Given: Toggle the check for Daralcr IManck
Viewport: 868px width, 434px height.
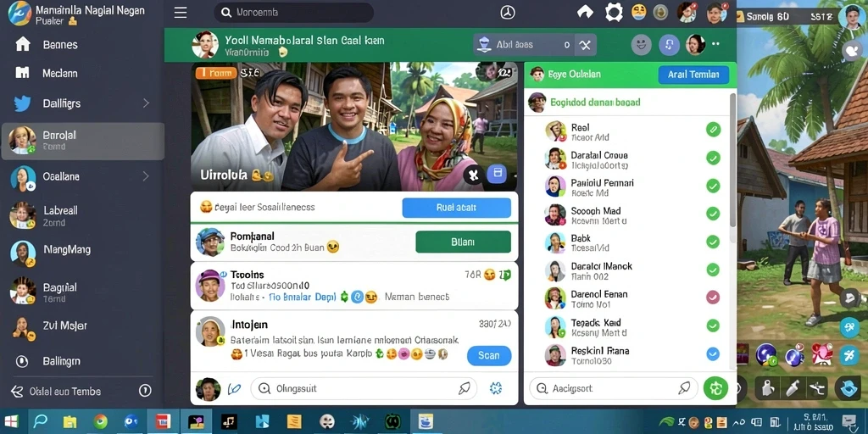Looking at the screenshot, I should coord(713,270).
